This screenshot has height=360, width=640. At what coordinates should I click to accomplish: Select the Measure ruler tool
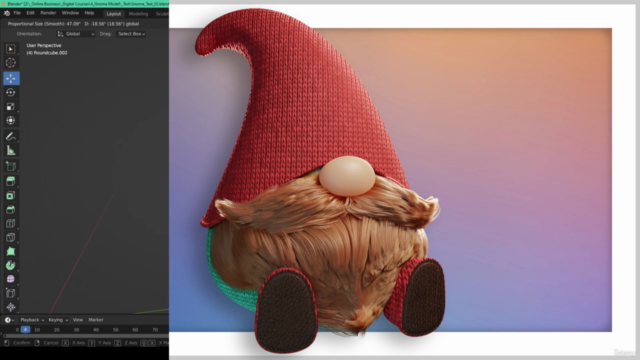coord(11,151)
